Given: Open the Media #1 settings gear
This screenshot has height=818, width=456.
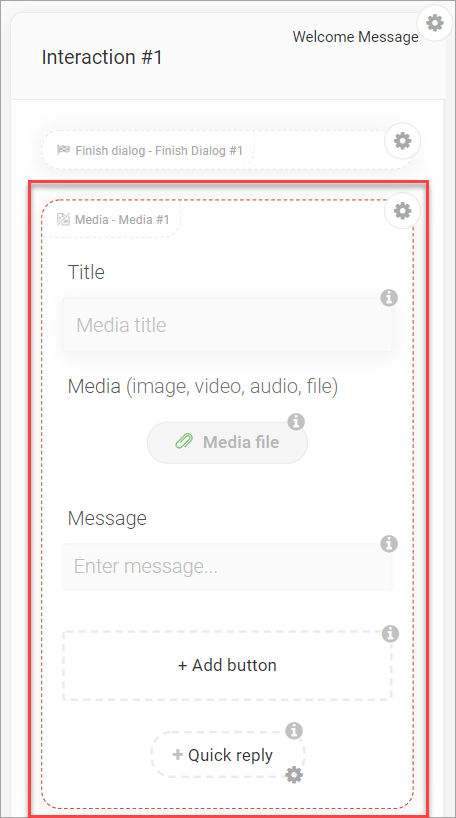Looking at the screenshot, I should [402, 211].
